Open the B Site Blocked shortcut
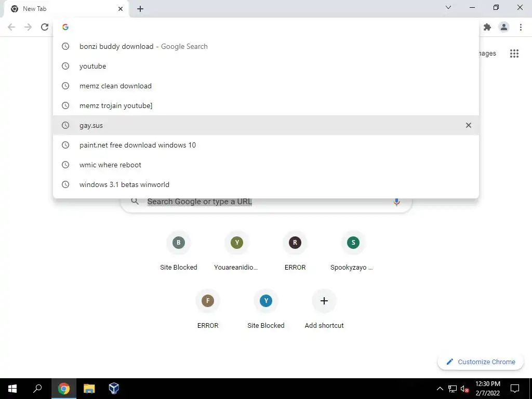The width and height of the screenshot is (532, 399). (x=179, y=251)
